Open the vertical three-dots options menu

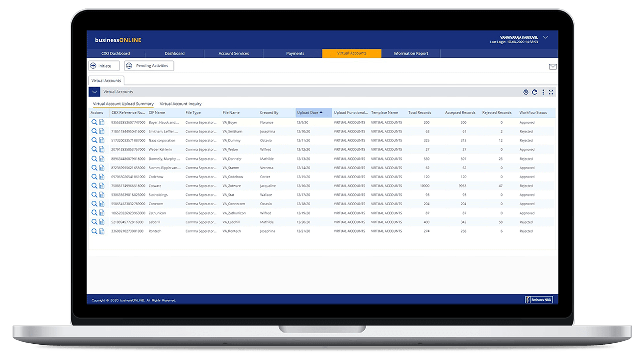(x=543, y=92)
